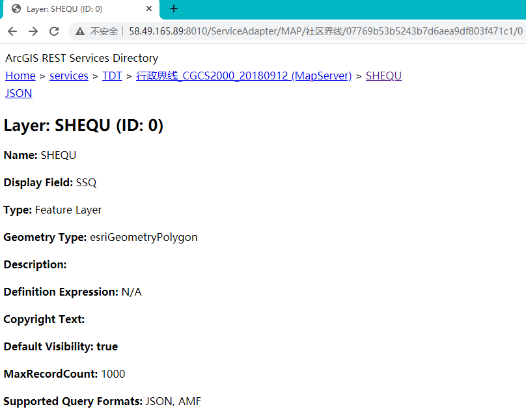Viewport: 526px width, 420px height.
Task: Click the Geometry Type value esriGeometryPolygon
Action: [144, 238]
